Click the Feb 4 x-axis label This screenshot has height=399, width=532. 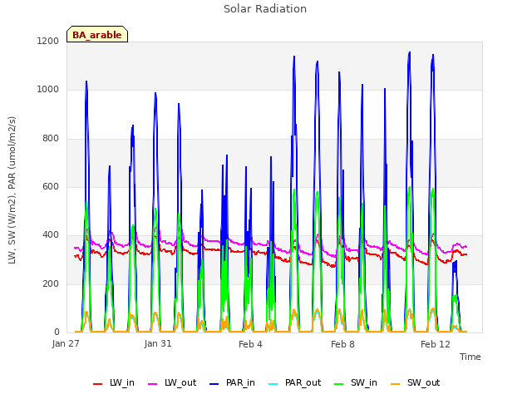pyautogui.click(x=250, y=344)
